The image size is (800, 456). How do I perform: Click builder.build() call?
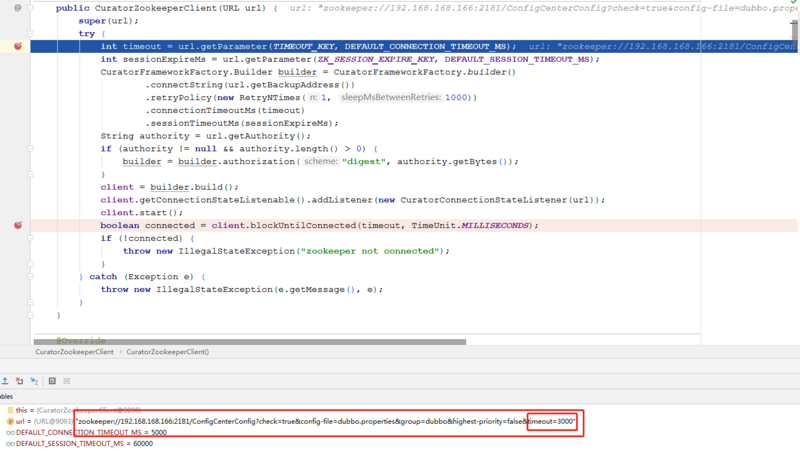pyautogui.click(x=194, y=187)
